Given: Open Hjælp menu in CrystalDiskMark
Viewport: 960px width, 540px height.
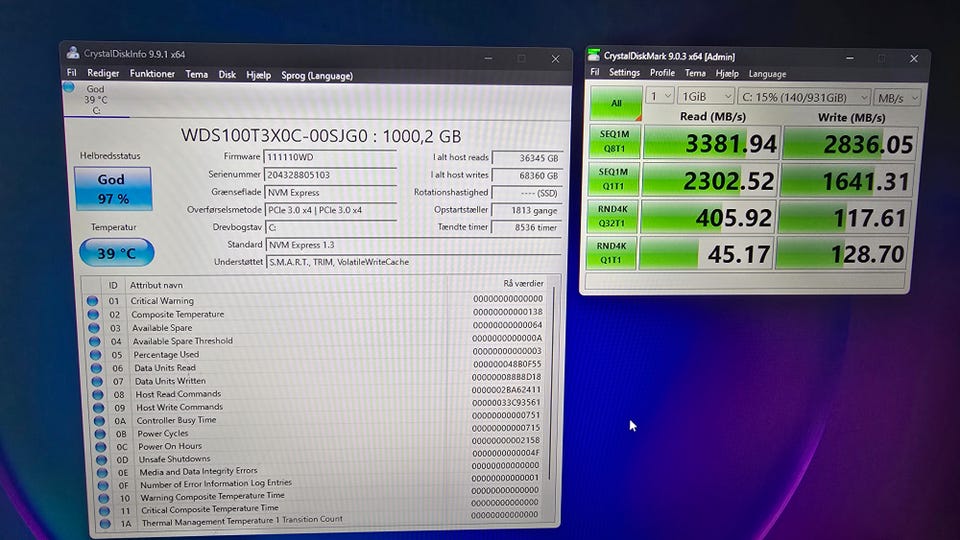Looking at the screenshot, I should point(727,73).
